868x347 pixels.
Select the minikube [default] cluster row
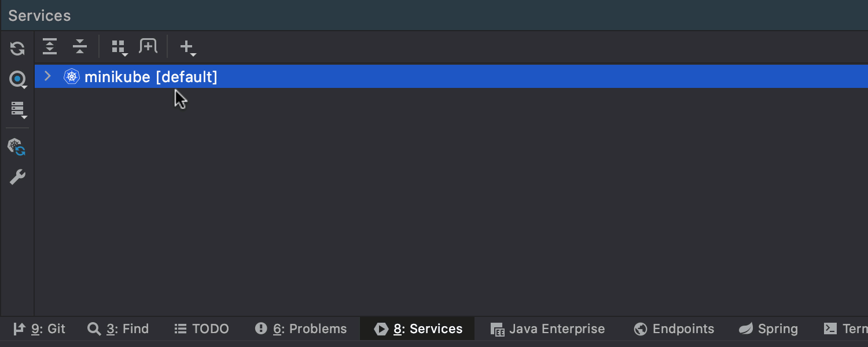point(451,76)
